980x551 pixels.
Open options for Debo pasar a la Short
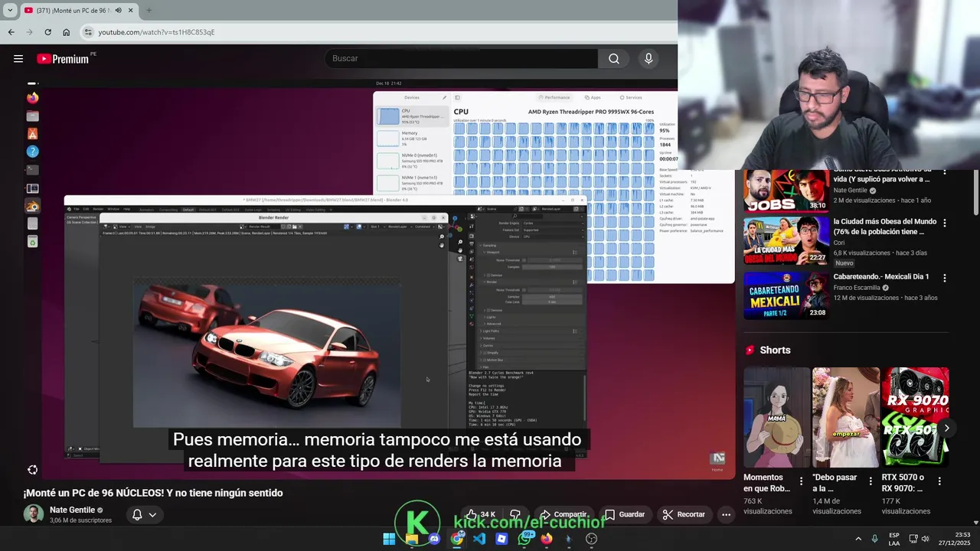click(871, 481)
